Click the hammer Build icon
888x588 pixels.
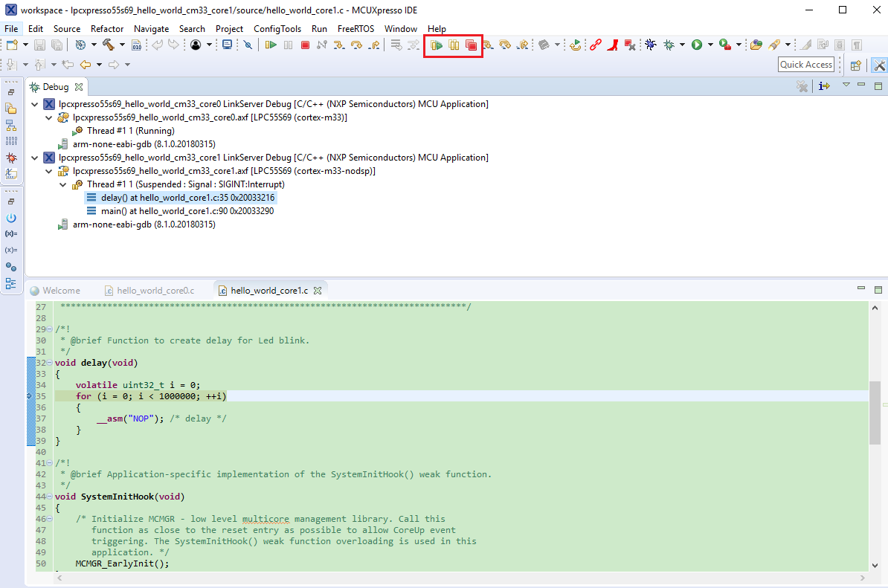(108, 45)
